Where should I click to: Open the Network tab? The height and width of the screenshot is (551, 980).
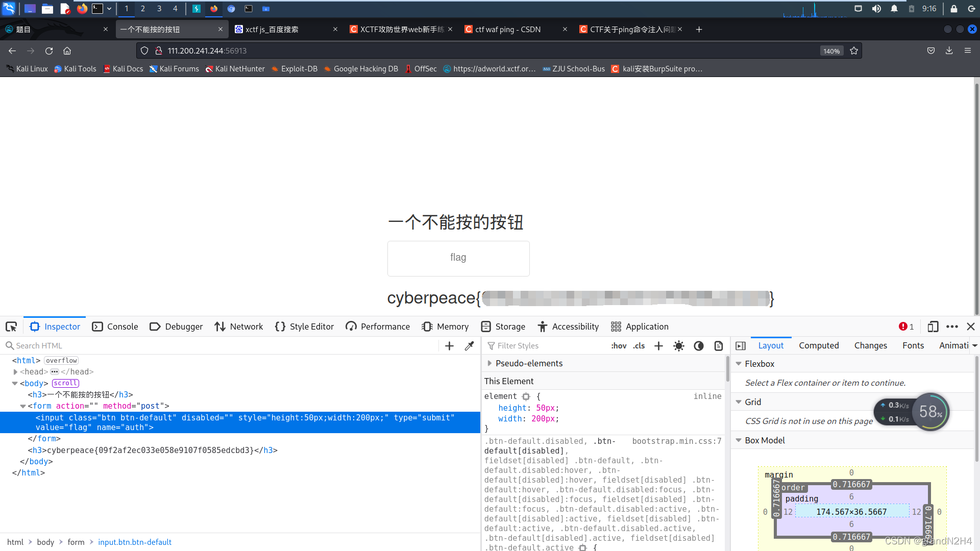[239, 327]
